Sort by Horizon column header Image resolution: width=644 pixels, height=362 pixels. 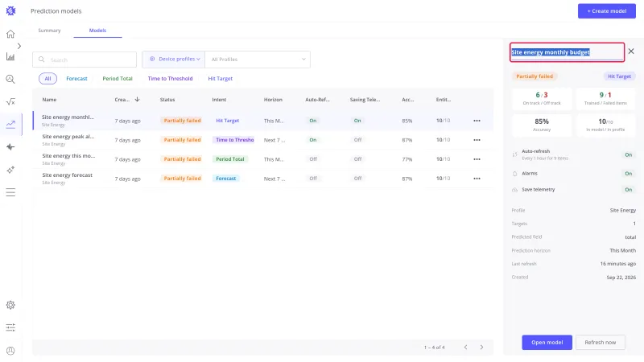pyautogui.click(x=273, y=99)
